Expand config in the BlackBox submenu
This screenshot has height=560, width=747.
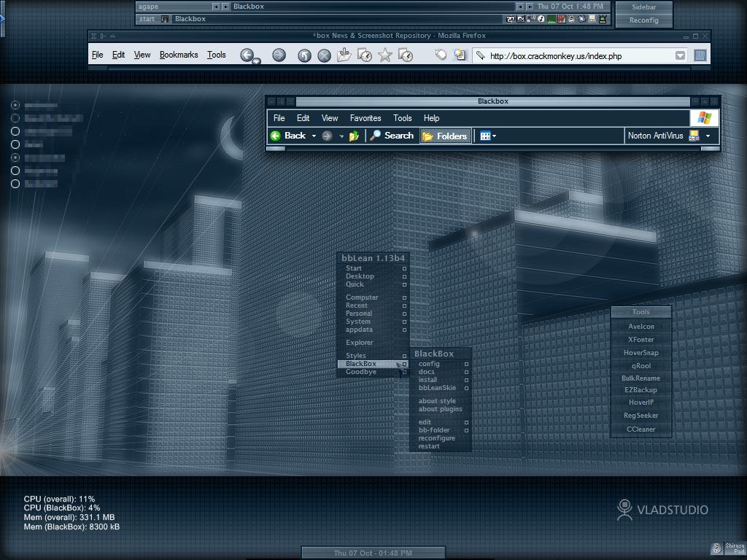pyautogui.click(x=441, y=364)
